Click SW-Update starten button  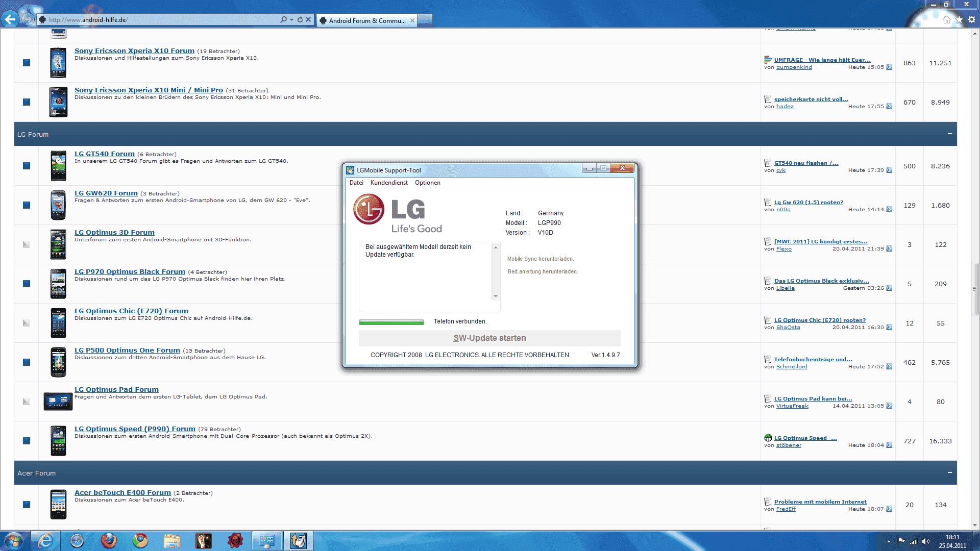coord(489,338)
